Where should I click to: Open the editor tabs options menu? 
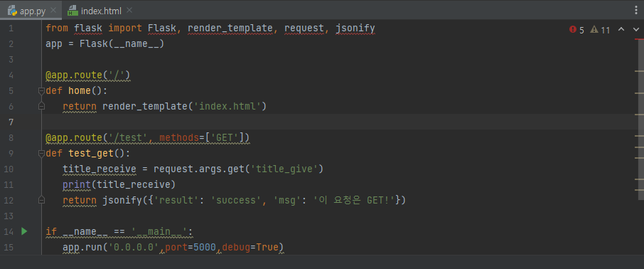[636, 10]
